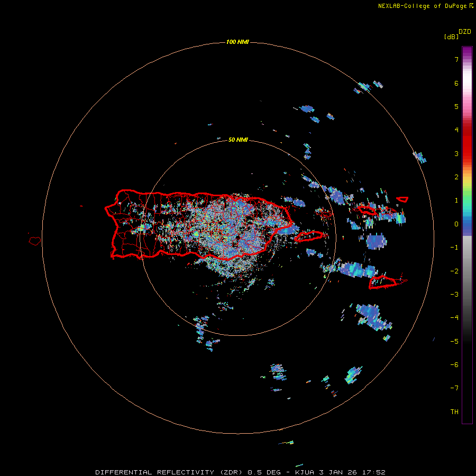The height and width of the screenshot is (476, 476).
Task: Pick the gray -2 dB band in color bar
Action: point(467,271)
